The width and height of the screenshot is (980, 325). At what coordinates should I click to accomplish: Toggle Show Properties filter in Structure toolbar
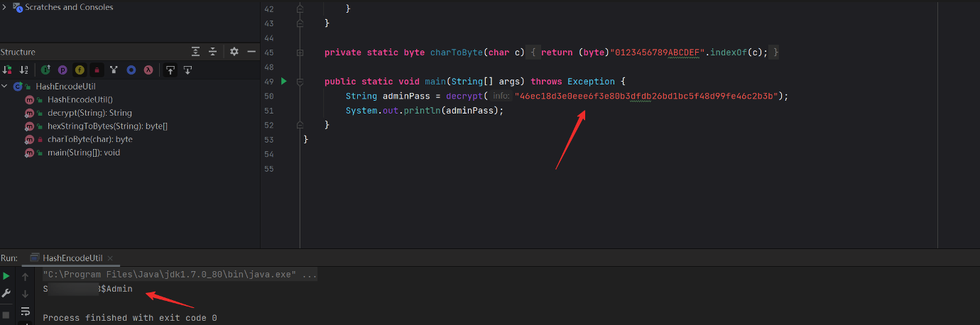[62, 70]
